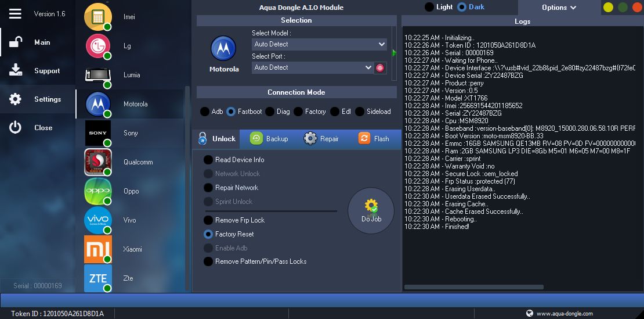Image resolution: width=644 pixels, height=319 pixels.
Task: Select Light theme radio button
Action: (x=429, y=7)
